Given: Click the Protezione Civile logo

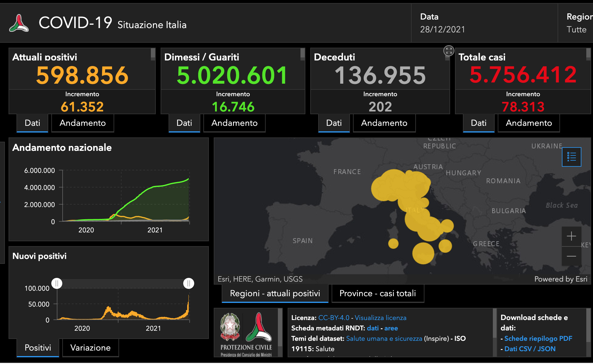Looking at the screenshot, I should pyautogui.click(x=259, y=327).
